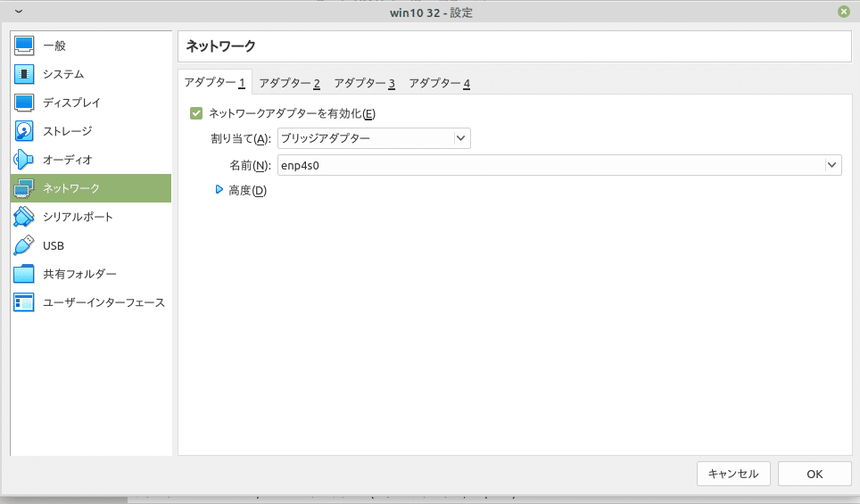Expand the 高度(D) advanced section
Image resolution: width=860 pixels, height=504 pixels.
(219, 190)
